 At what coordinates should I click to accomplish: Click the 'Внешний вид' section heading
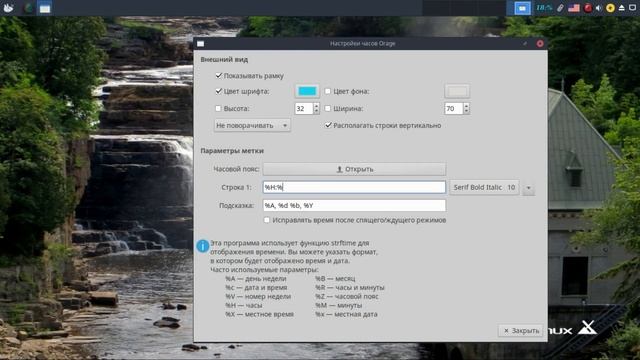224,60
